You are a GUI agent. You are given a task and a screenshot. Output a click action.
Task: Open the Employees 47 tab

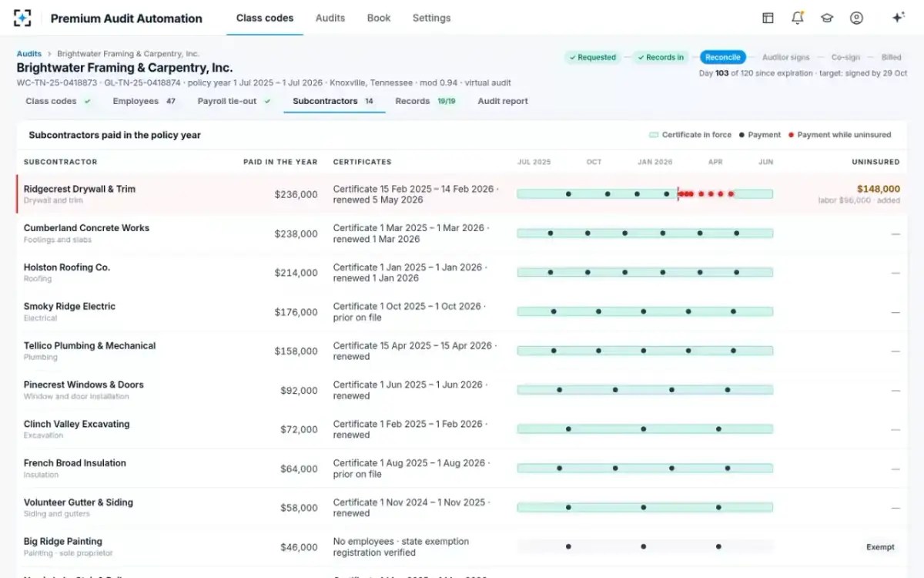click(x=144, y=101)
